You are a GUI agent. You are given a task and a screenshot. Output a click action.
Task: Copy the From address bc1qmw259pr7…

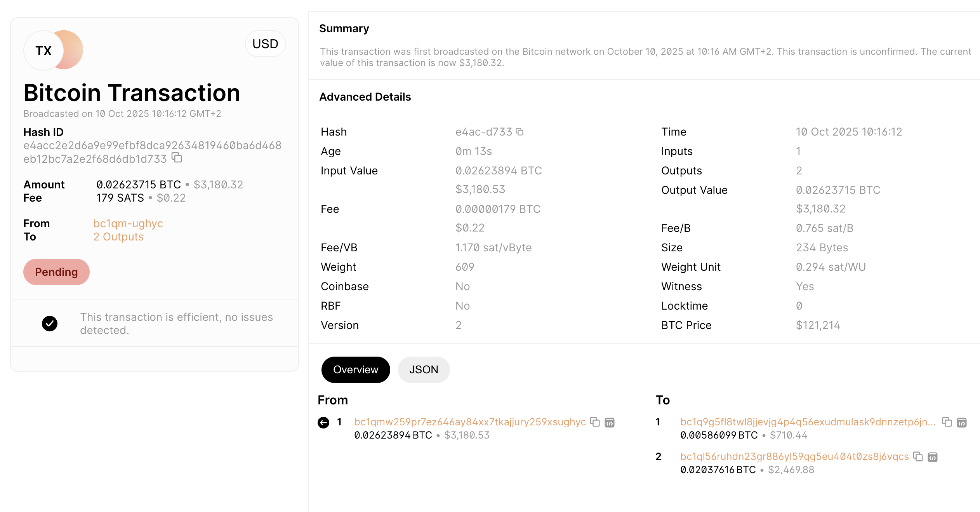[595, 422]
